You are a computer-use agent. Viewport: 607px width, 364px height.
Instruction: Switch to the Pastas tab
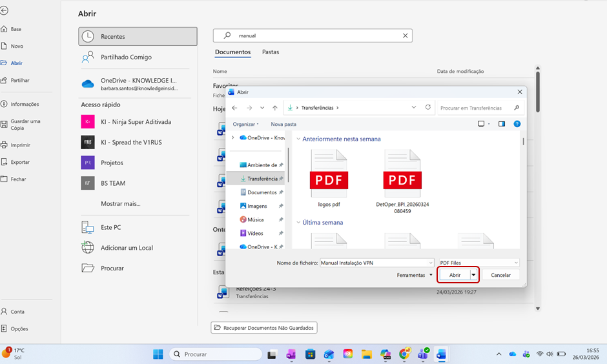(271, 52)
